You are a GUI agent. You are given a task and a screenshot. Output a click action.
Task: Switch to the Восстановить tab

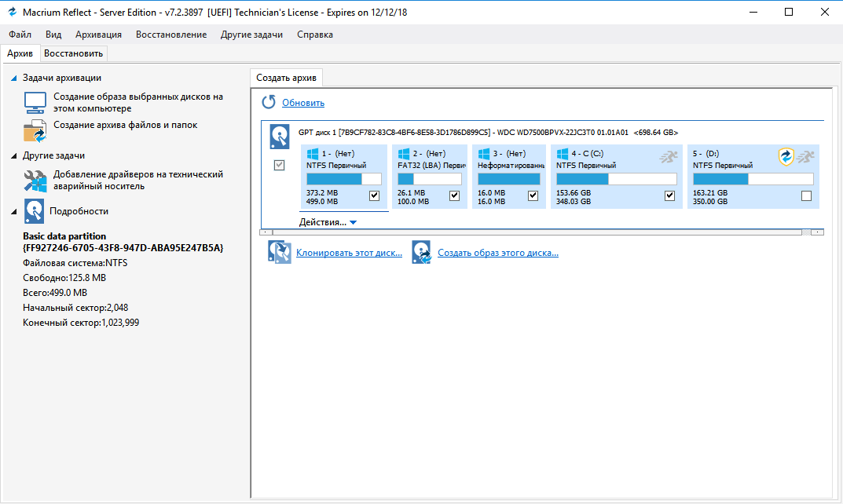73,53
